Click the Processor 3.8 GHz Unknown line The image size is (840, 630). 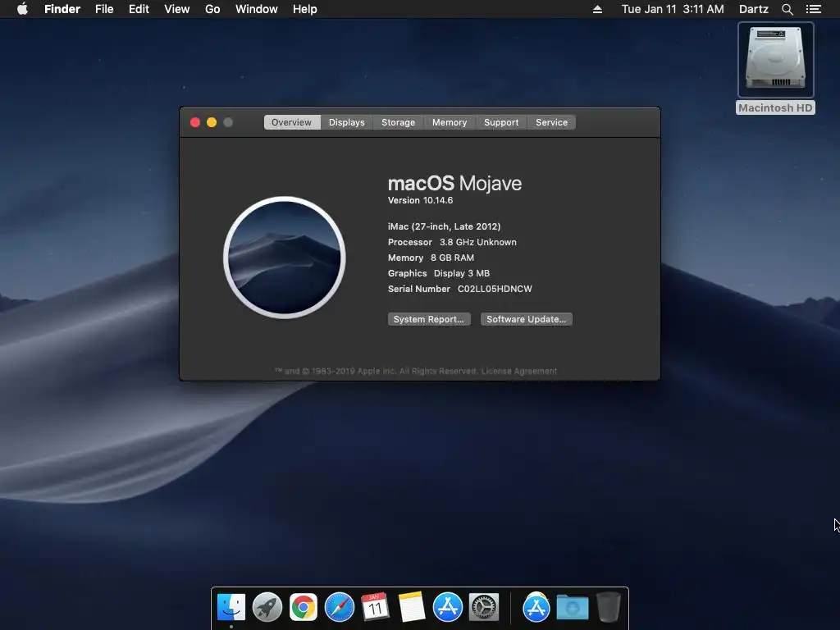click(x=452, y=242)
